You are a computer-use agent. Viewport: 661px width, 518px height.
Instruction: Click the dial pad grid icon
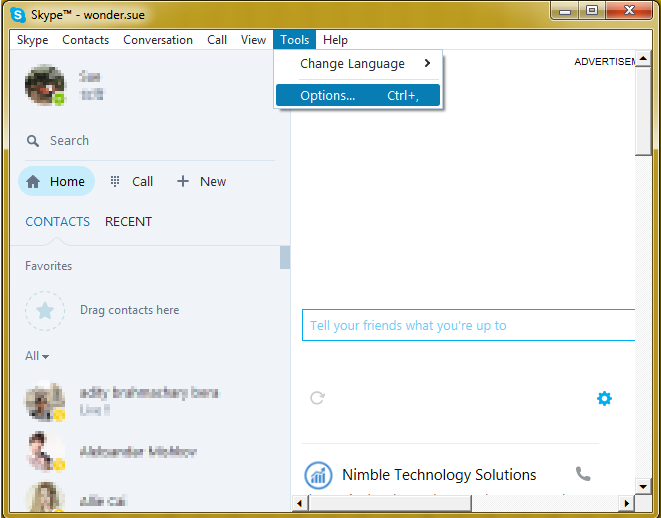click(x=115, y=181)
